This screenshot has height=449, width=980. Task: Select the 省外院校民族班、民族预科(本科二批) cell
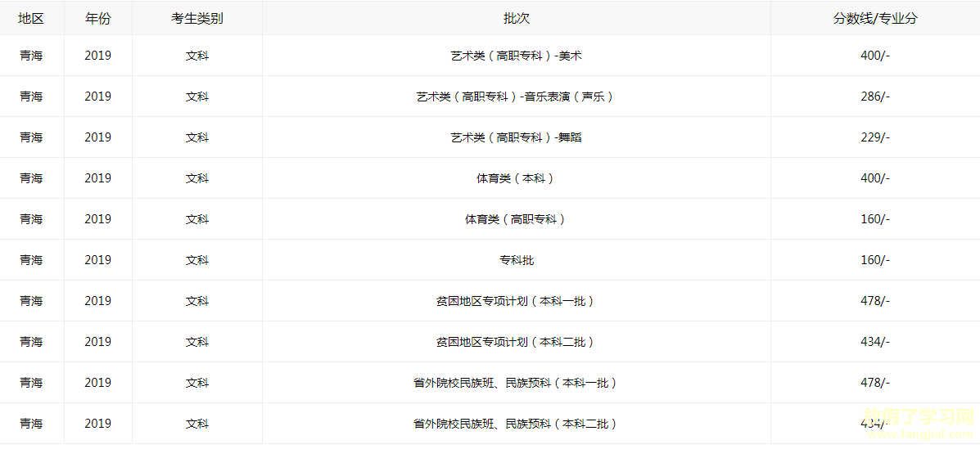point(517,424)
